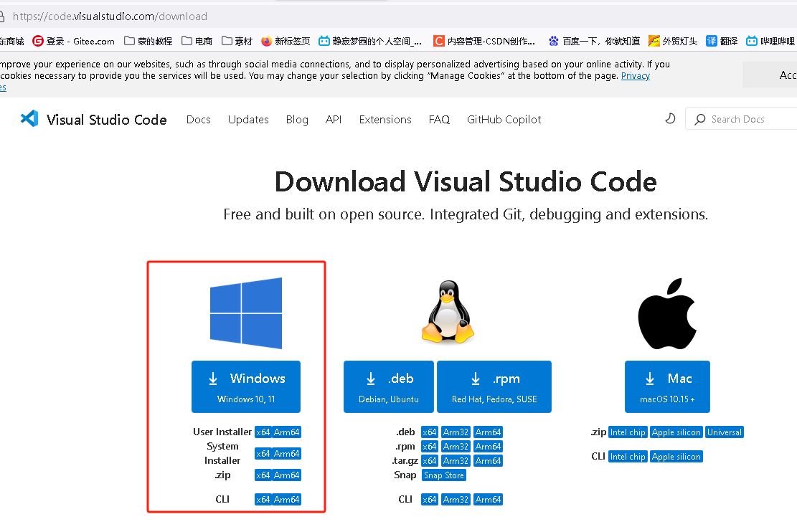The image size is (797, 532).
Task: Open the Docs menu item
Action: (198, 120)
